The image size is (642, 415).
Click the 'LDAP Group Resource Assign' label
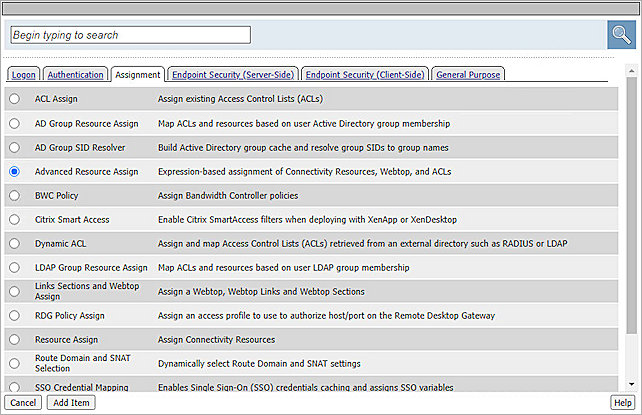click(x=91, y=267)
